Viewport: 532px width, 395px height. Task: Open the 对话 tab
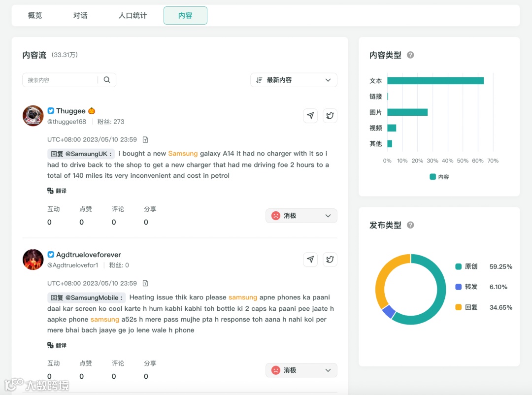click(x=80, y=15)
